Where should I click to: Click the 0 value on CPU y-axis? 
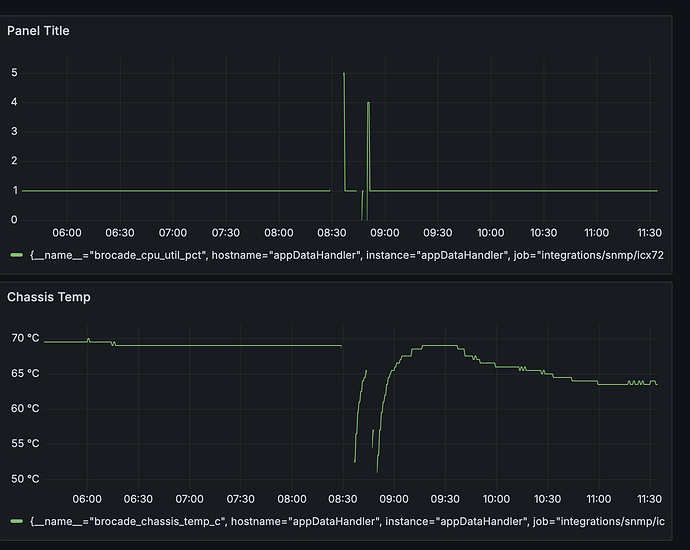[14, 220]
